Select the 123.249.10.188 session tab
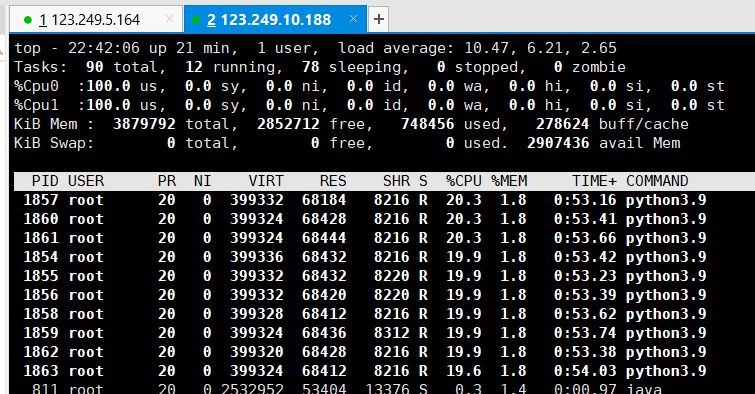Image resolution: width=755 pixels, height=394 pixels. point(275,19)
